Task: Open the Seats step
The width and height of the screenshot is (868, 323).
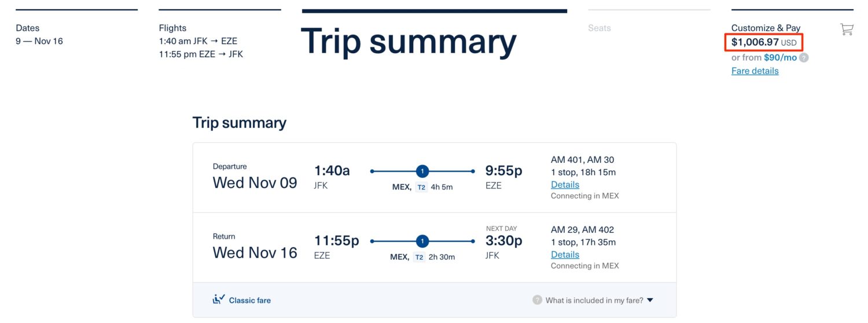Action: [x=599, y=28]
